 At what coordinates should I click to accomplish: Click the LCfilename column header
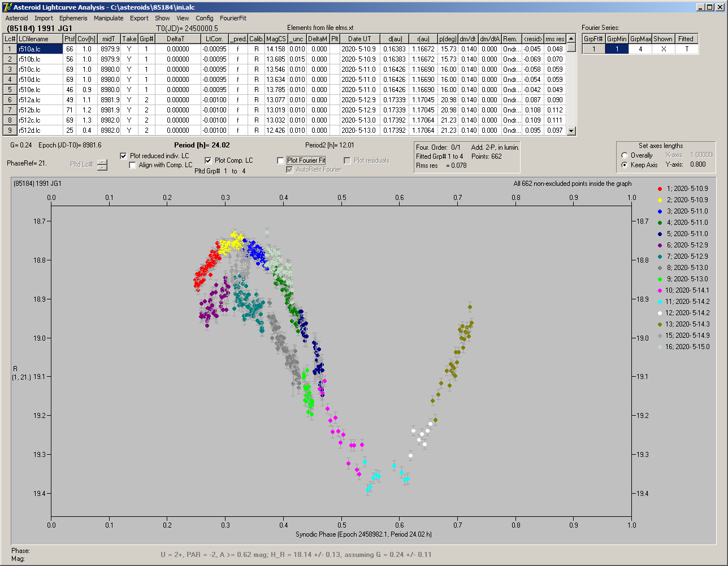tap(40, 38)
